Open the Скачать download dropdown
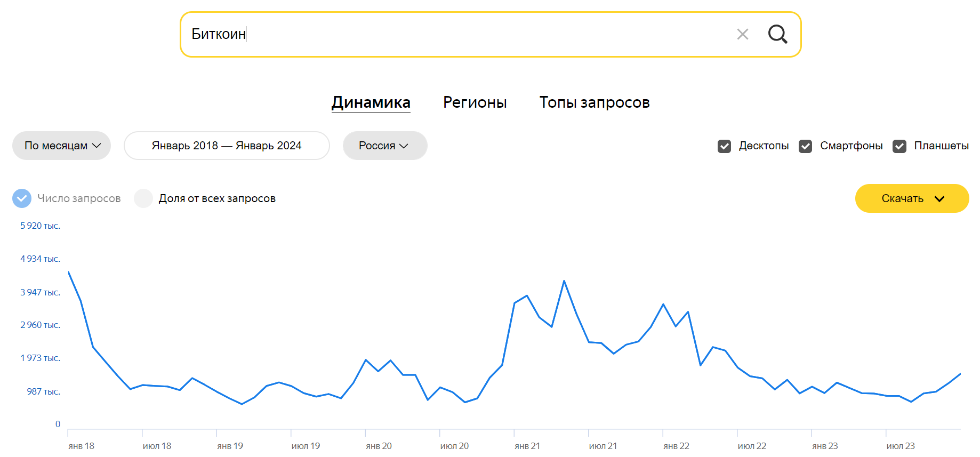980x457 pixels. click(912, 198)
